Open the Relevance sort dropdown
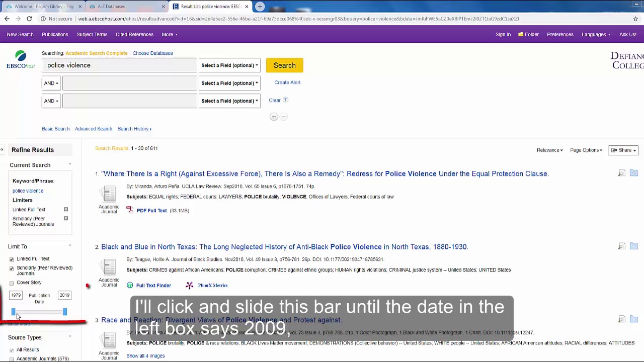This screenshot has height=362, width=644. pyautogui.click(x=549, y=150)
